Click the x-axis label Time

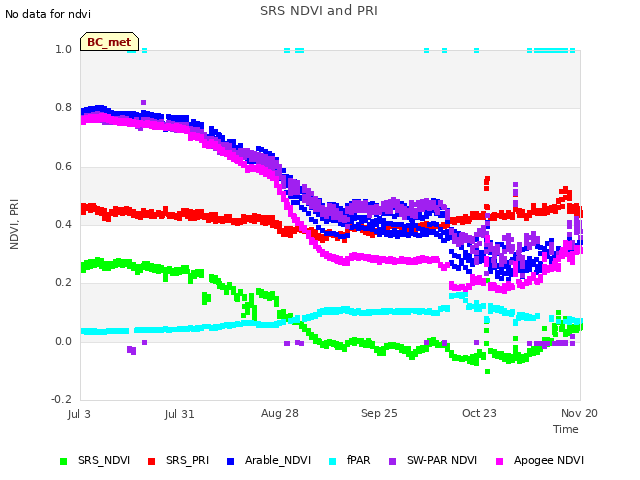566,429
